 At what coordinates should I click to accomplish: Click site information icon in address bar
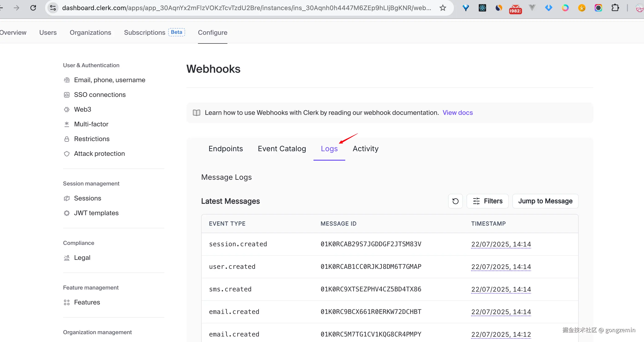pyautogui.click(x=53, y=8)
